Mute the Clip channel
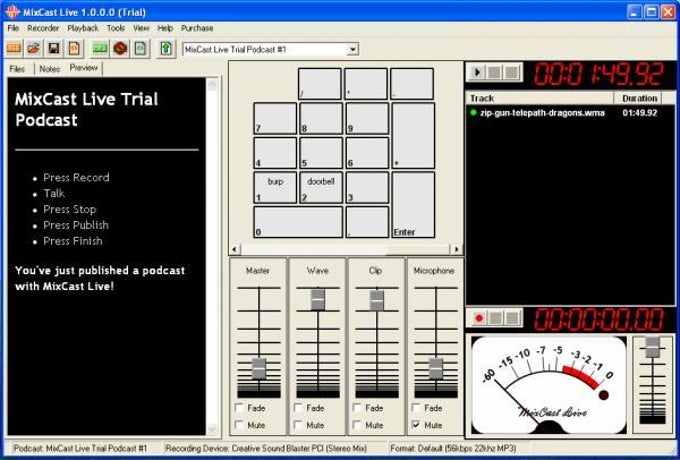This screenshot has height=460, width=680. point(357,425)
